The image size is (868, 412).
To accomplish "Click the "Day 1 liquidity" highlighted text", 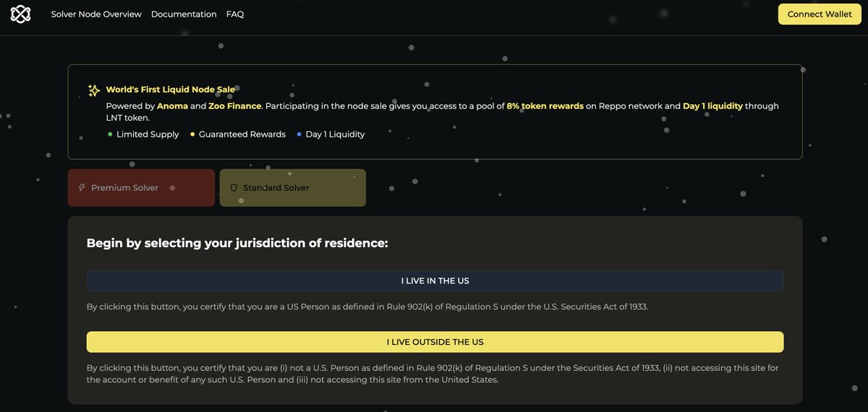I will point(712,106).
